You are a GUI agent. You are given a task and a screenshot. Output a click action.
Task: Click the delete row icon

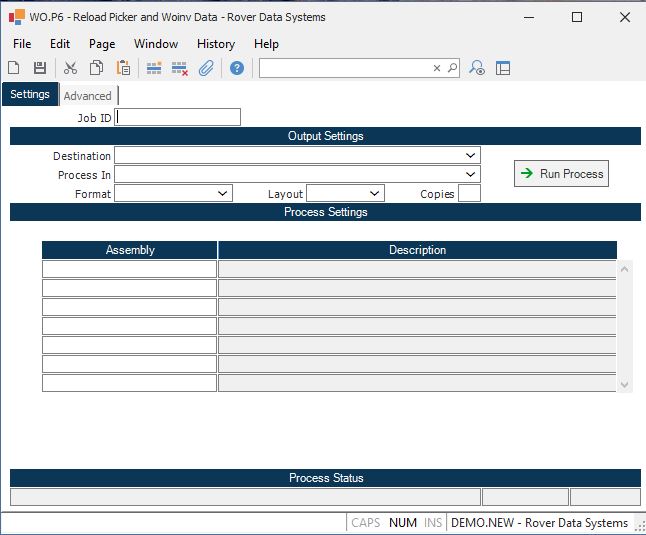pos(180,68)
